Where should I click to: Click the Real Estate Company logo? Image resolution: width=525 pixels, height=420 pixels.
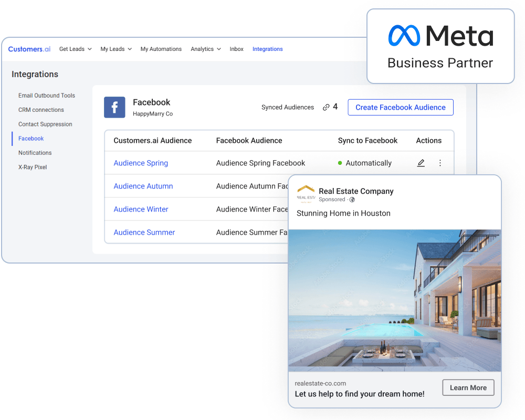(x=306, y=194)
